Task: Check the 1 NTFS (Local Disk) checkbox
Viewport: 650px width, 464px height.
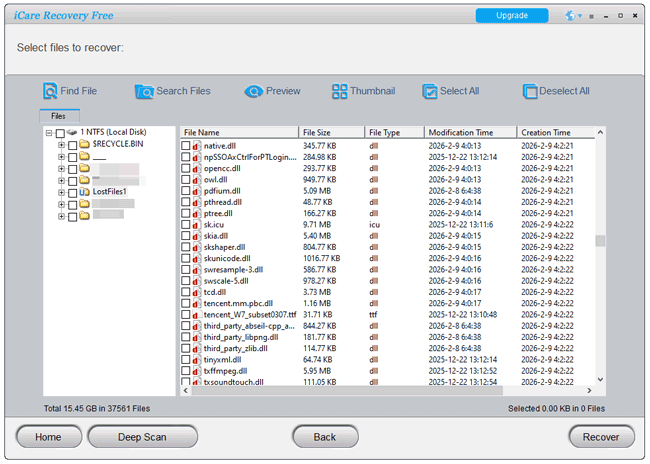Action: coord(60,133)
